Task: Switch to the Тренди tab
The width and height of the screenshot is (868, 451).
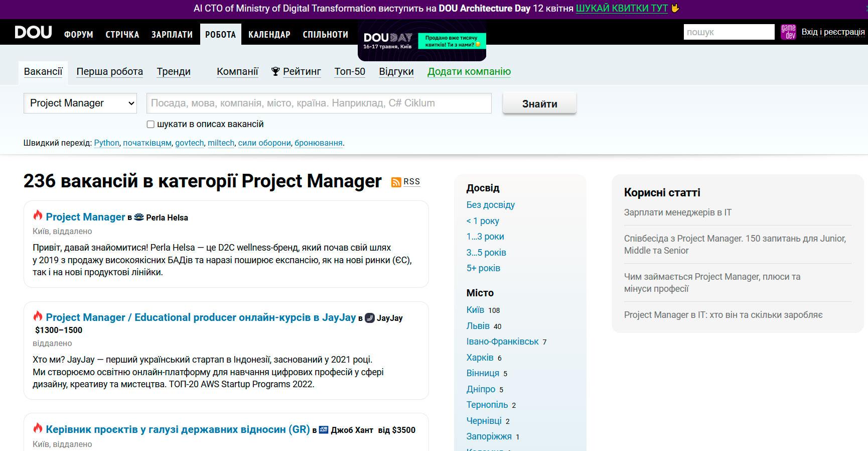Action: tap(174, 72)
